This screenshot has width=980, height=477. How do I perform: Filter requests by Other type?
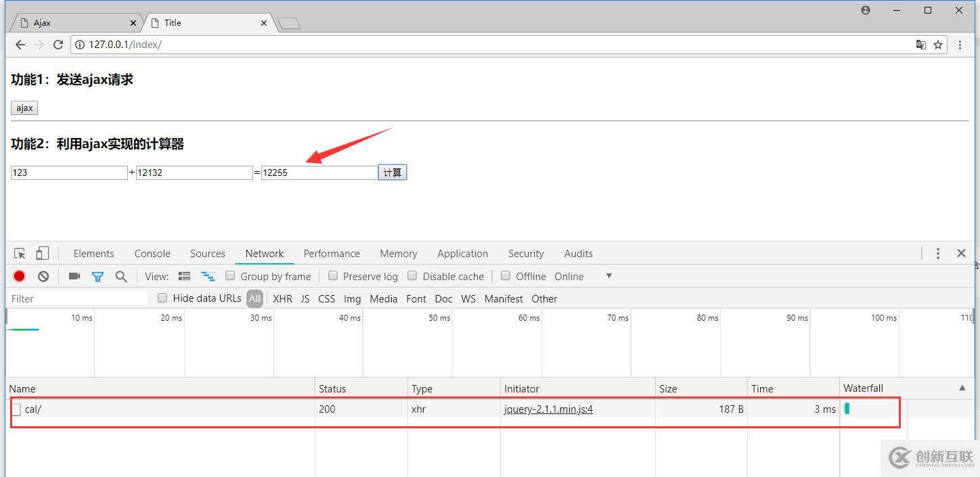544,299
